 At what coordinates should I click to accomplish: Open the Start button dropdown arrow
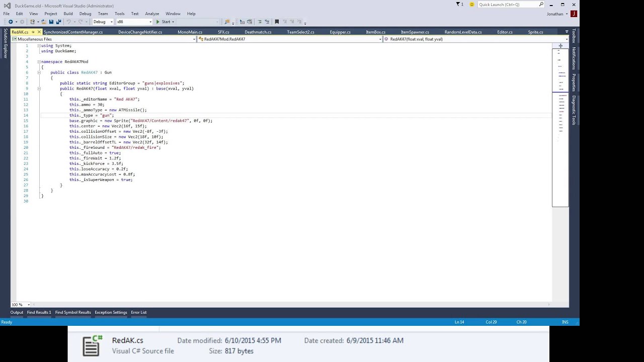pyautogui.click(x=173, y=22)
